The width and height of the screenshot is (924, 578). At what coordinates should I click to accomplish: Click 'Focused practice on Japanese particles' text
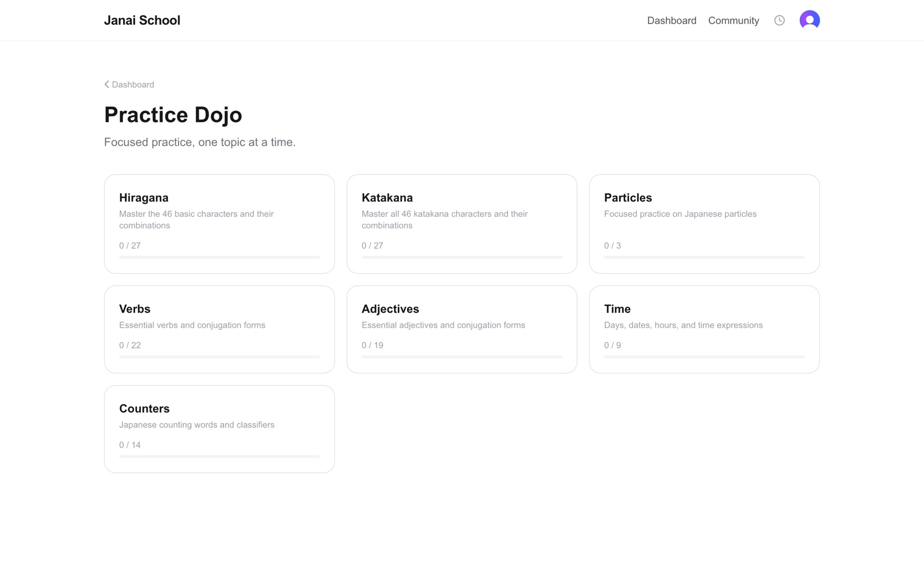[680, 214]
